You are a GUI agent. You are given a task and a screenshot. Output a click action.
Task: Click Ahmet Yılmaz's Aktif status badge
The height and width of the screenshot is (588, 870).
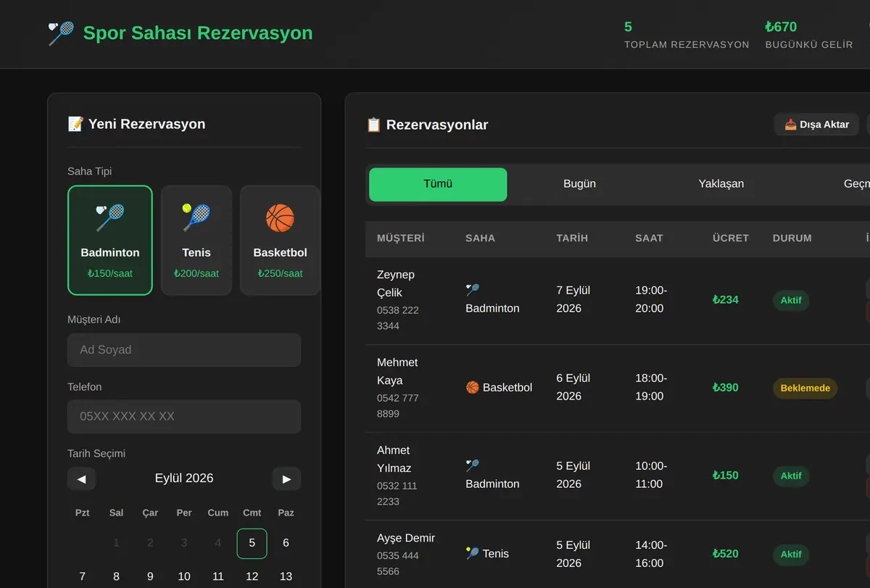(791, 476)
